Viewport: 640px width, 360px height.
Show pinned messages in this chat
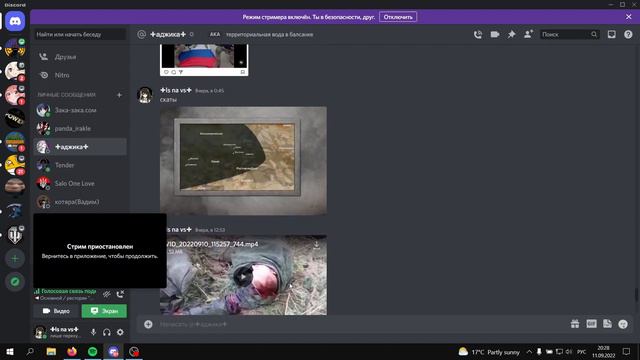(511, 35)
